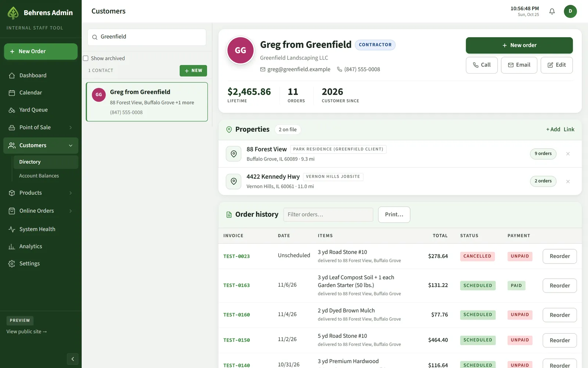Call the customer with the Call button
The width and height of the screenshot is (588, 368).
coord(482,65)
